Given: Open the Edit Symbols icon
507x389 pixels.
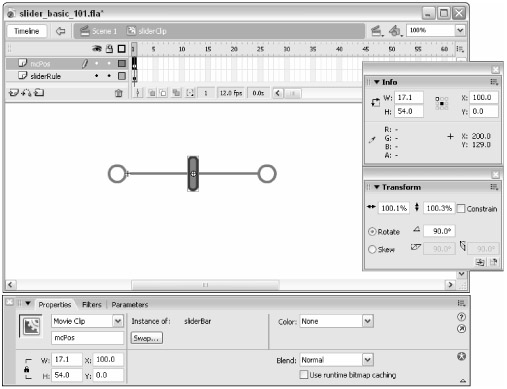Looking at the screenshot, I should click(x=395, y=31).
